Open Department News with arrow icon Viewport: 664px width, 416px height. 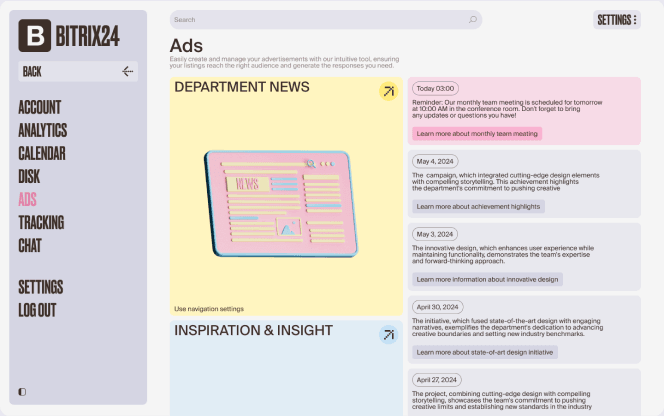(x=388, y=91)
